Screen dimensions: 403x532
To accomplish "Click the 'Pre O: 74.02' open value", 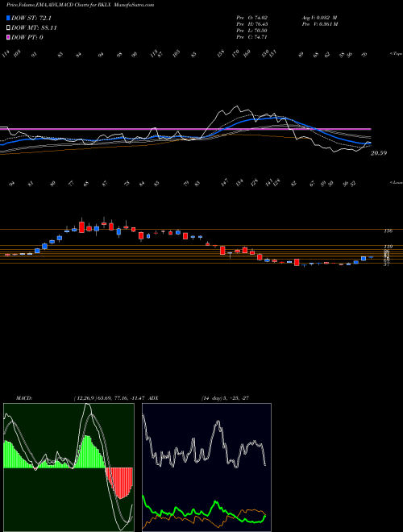I will tap(251, 17).
